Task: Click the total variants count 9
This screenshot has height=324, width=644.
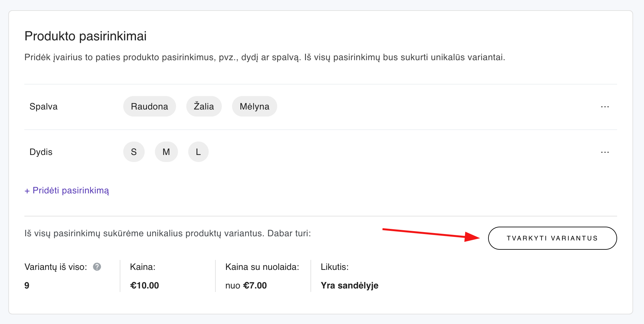Action: (27, 285)
